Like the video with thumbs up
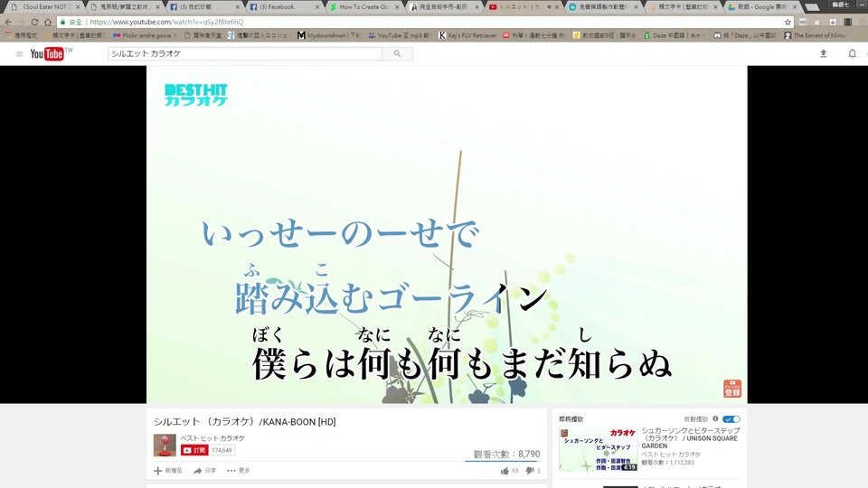868x488 pixels. coord(505,471)
